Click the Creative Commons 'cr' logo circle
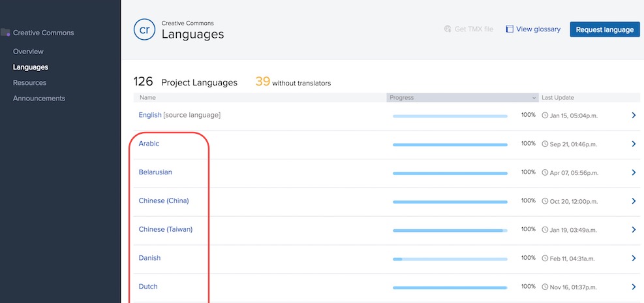The width and height of the screenshot is (644, 303). 144,29
